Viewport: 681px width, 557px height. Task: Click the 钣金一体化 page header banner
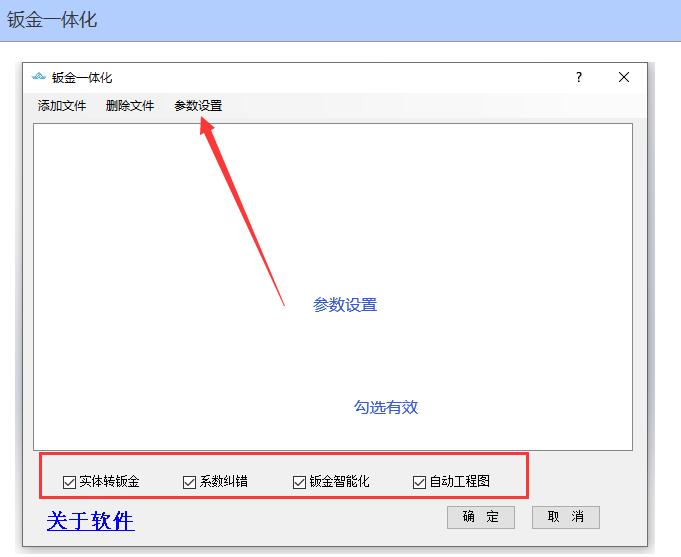[340, 20]
